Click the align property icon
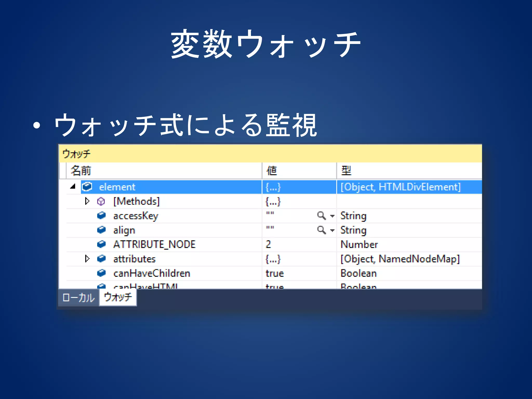The width and height of the screenshot is (532, 399). pyautogui.click(x=101, y=230)
